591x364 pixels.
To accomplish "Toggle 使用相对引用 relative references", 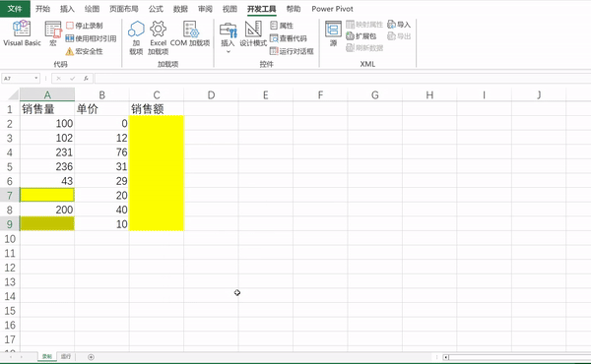I will click(91, 38).
